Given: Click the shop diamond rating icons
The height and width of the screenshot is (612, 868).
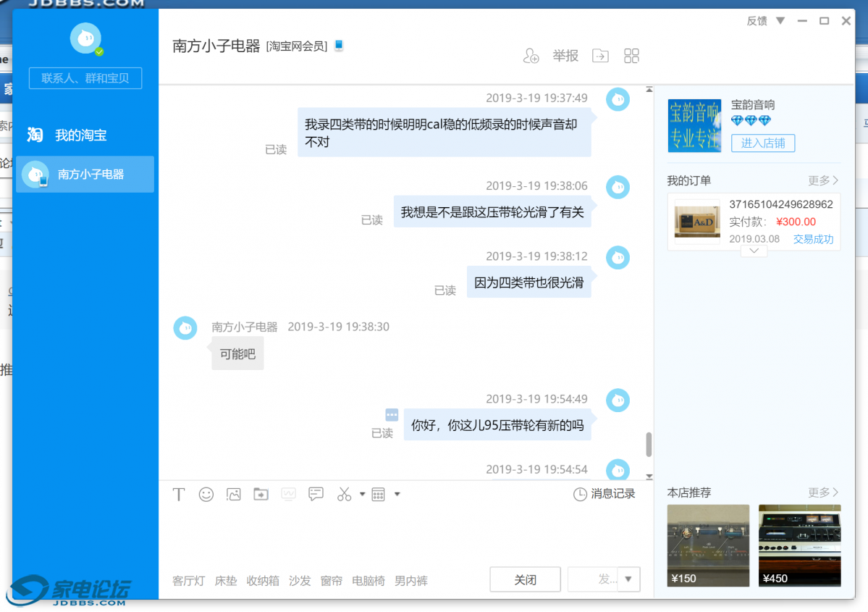Looking at the screenshot, I should coord(751,120).
